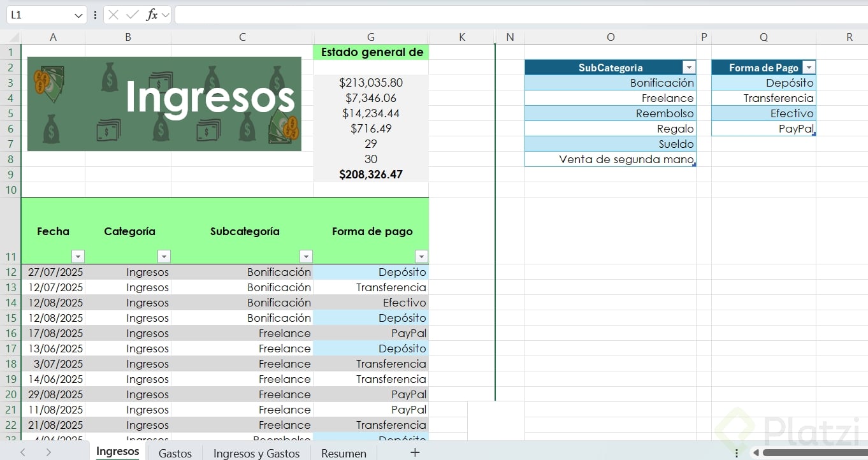Confirm entry with the checkmark icon
This screenshot has height=460, width=868.
click(x=132, y=15)
